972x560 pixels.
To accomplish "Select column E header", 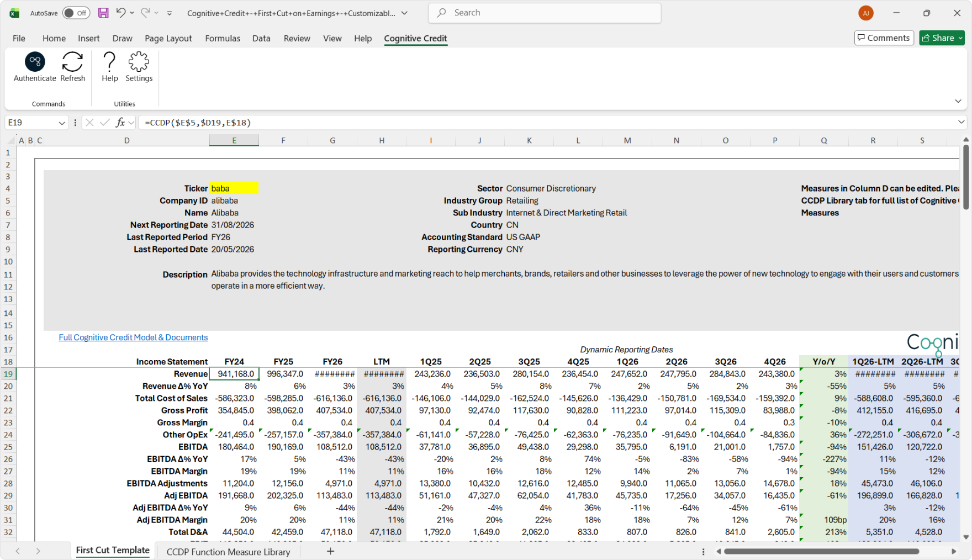I will point(234,141).
